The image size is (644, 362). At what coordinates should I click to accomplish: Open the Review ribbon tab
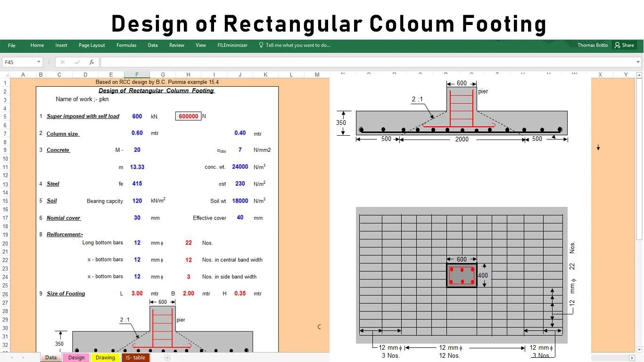(176, 45)
